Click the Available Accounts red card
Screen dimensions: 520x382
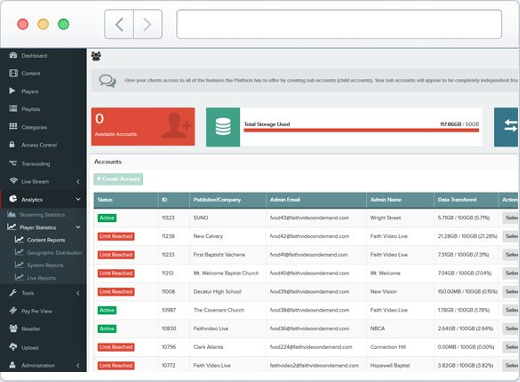pos(143,127)
